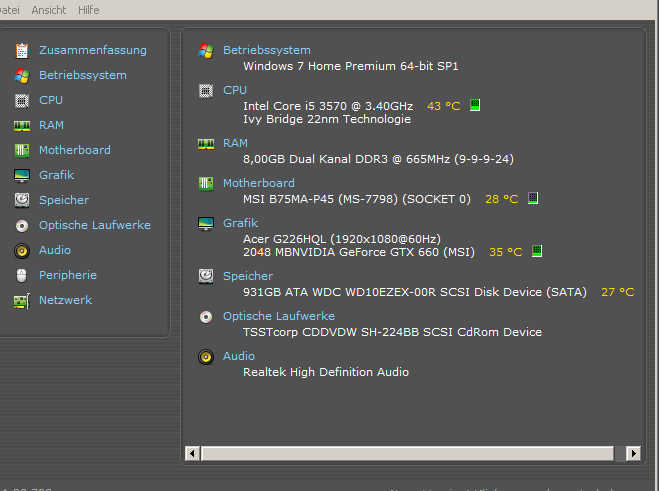
Task: Click the Grafik monitor icon in sidebar
Action: pyautogui.click(x=22, y=176)
